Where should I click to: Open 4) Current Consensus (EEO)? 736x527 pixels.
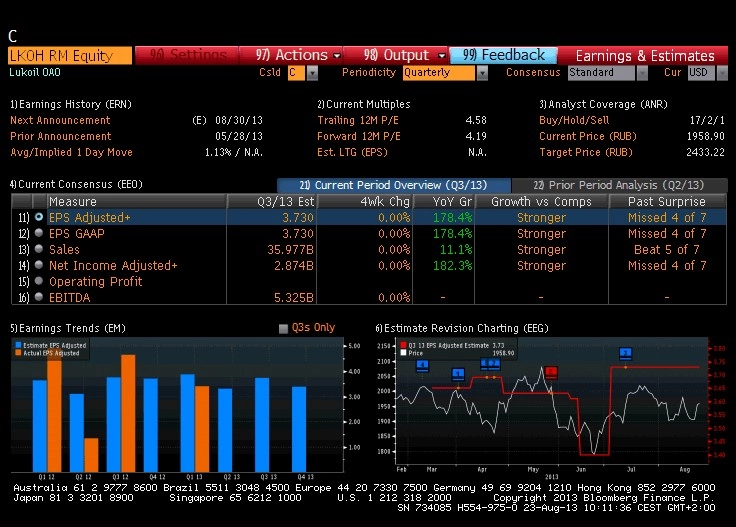pyautogui.click(x=77, y=184)
